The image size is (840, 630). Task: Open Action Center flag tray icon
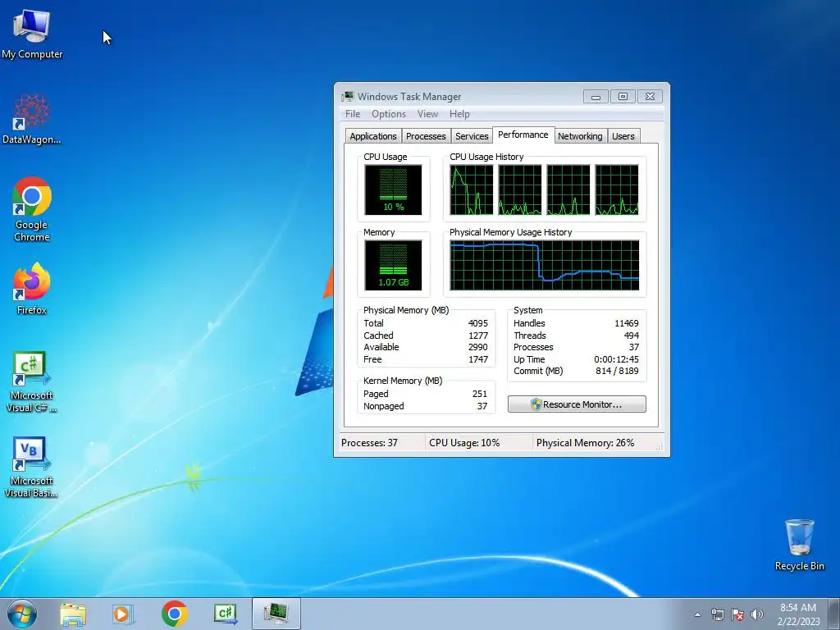point(737,614)
